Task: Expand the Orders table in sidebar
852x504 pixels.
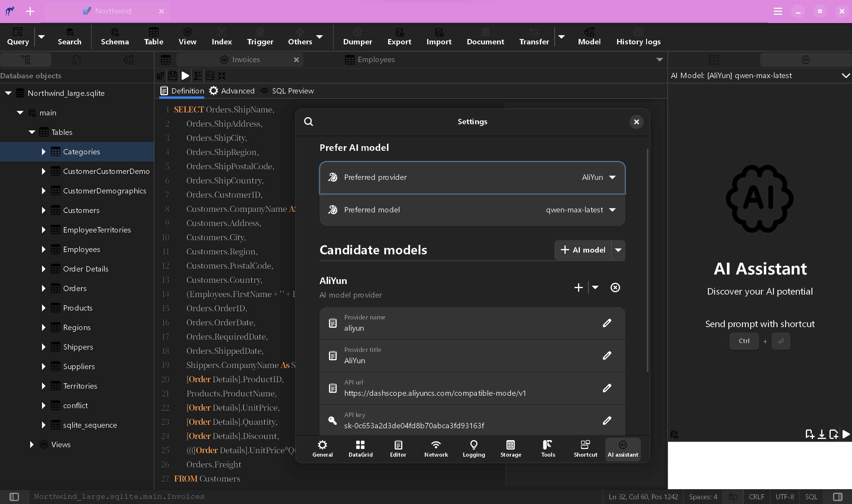Action: (43, 288)
